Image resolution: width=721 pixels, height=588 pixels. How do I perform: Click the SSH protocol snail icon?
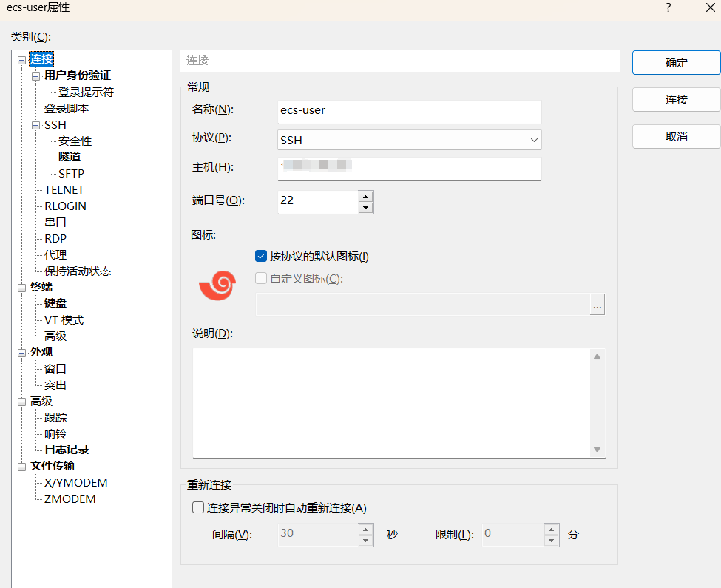217,285
